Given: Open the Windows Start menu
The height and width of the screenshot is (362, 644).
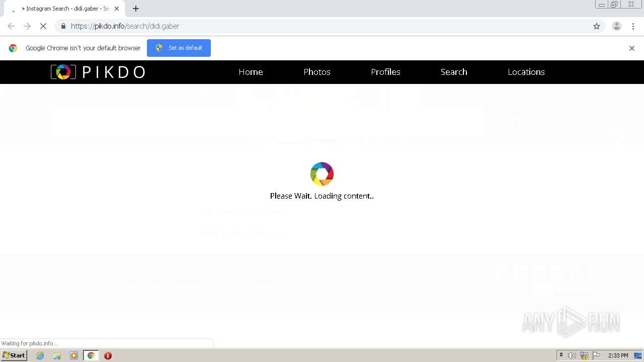Looking at the screenshot, I should click(14, 355).
